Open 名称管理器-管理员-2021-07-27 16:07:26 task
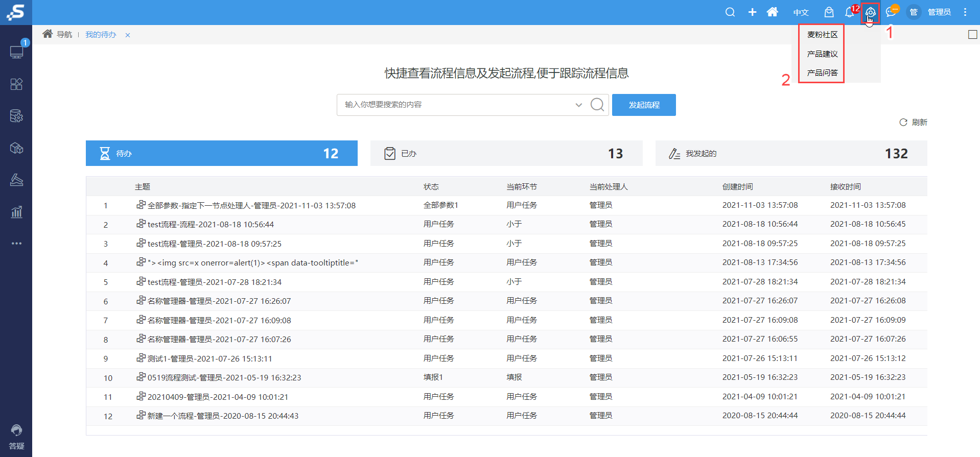The height and width of the screenshot is (457, 980). tap(219, 339)
